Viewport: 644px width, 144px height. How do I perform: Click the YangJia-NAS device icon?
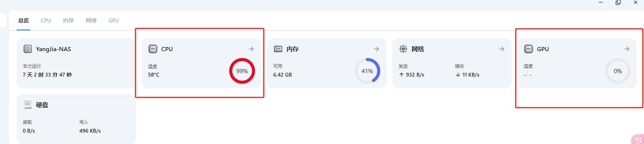(28, 49)
